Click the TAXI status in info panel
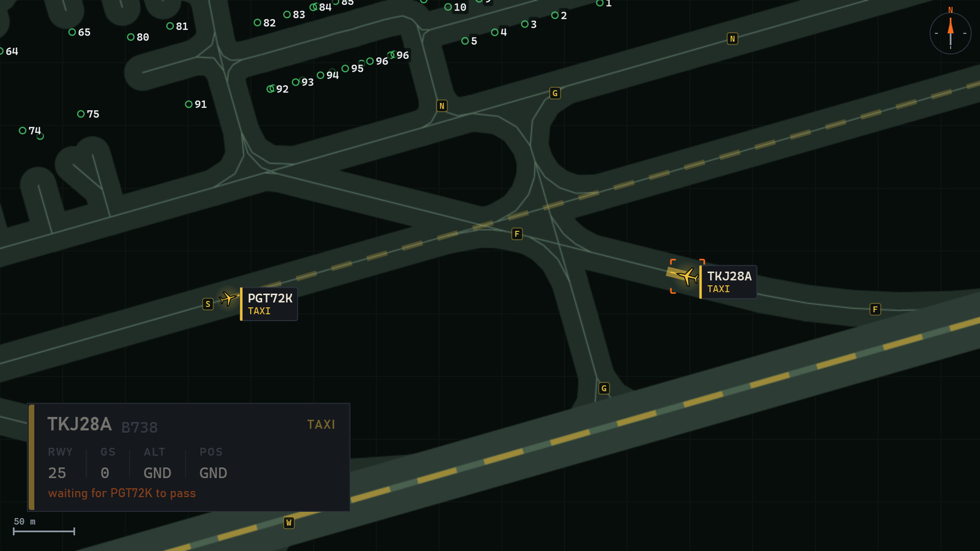This screenshot has width=980, height=551. tap(321, 424)
